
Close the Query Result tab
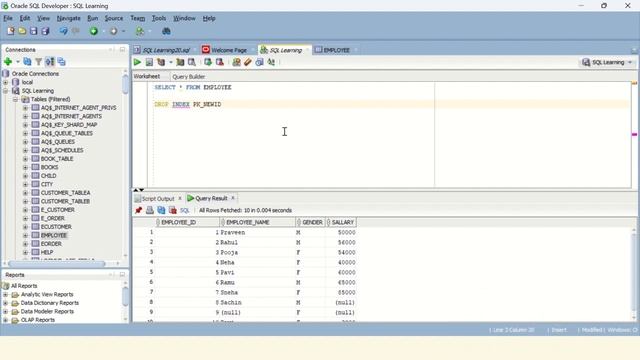click(233, 198)
